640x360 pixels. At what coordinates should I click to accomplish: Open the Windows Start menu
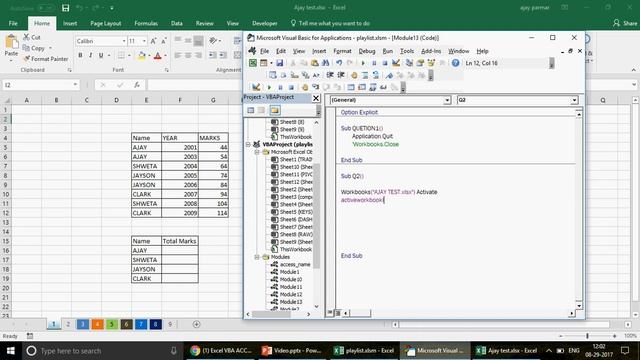11,351
